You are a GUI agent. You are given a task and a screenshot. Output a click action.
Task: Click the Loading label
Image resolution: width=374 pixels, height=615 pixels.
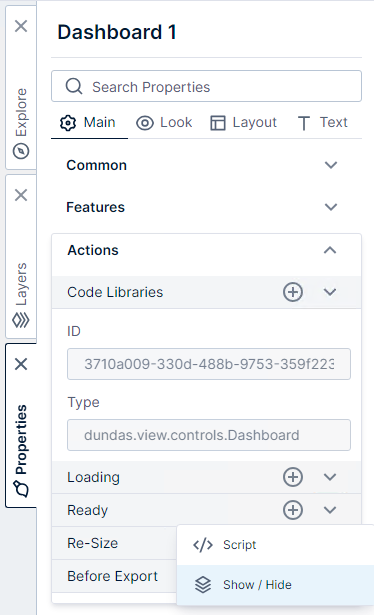[x=93, y=477]
